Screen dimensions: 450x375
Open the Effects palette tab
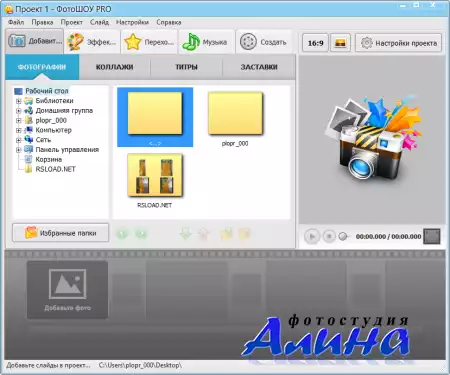[92, 42]
